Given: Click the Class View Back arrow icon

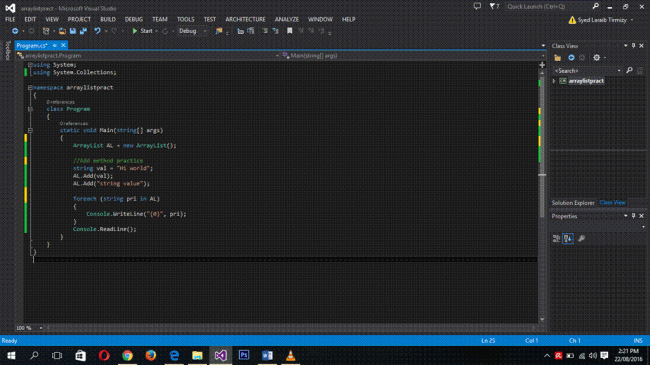Looking at the screenshot, I should [x=571, y=58].
